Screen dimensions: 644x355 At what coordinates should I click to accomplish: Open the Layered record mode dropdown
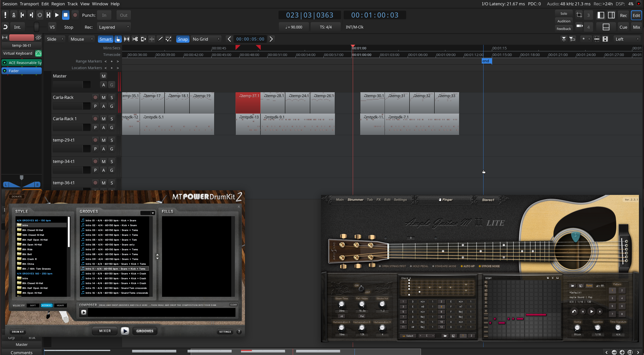click(114, 27)
